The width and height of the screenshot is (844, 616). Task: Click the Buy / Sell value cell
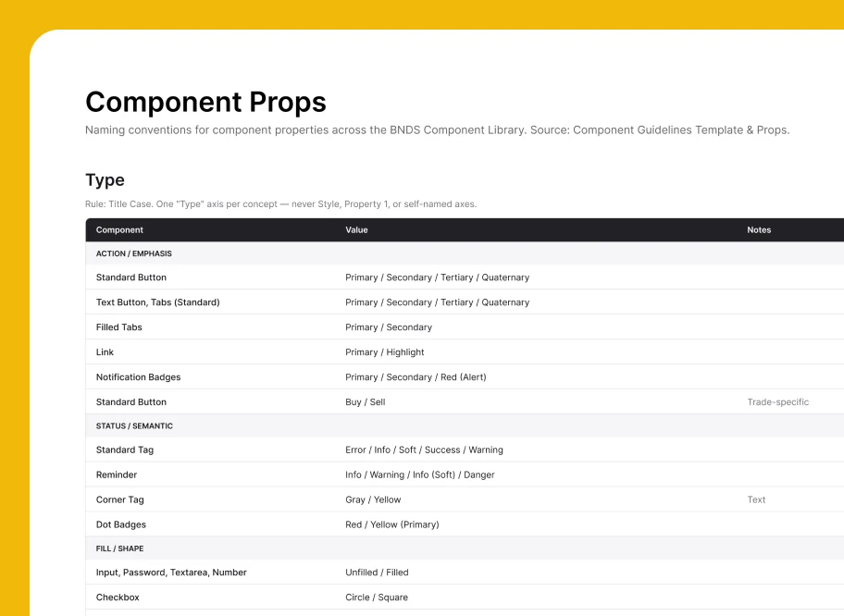pyautogui.click(x=365, y=401)
